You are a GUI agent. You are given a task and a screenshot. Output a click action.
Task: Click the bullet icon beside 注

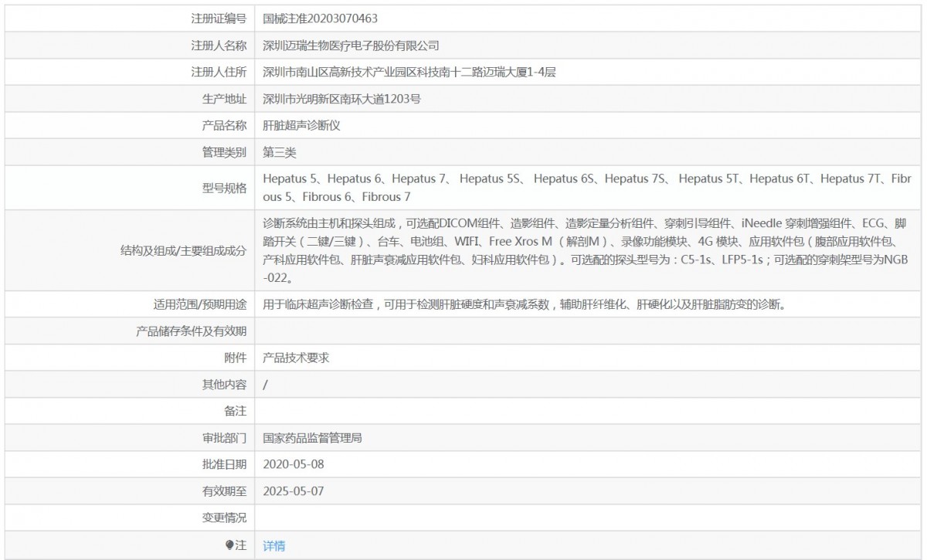[x=229, y=545]
